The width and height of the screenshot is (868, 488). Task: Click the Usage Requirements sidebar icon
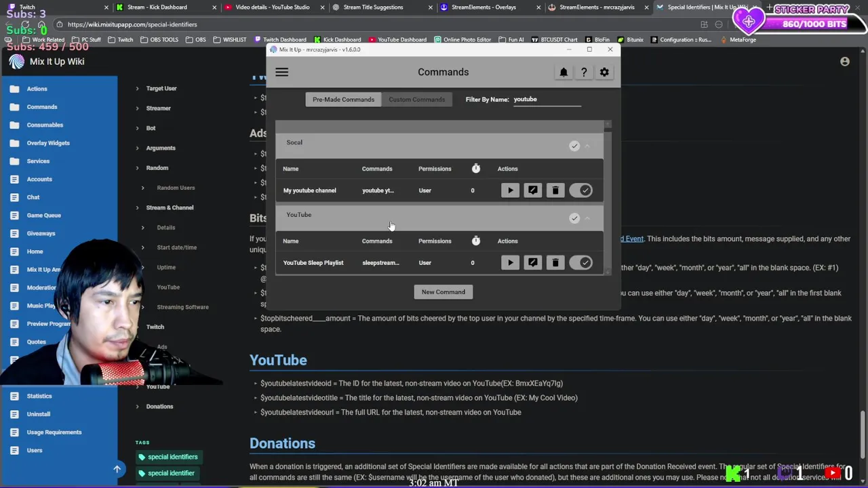tap(14, 432)
